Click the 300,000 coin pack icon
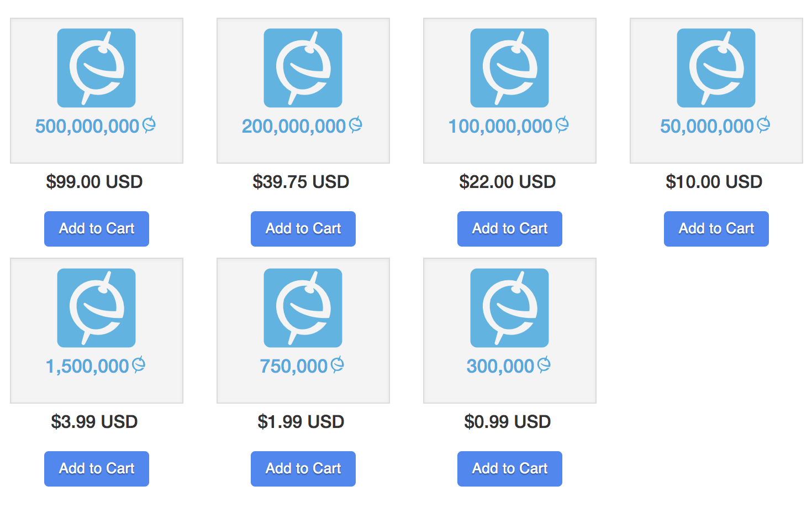This screenshot has width=812, height=512. click(510, 308)
